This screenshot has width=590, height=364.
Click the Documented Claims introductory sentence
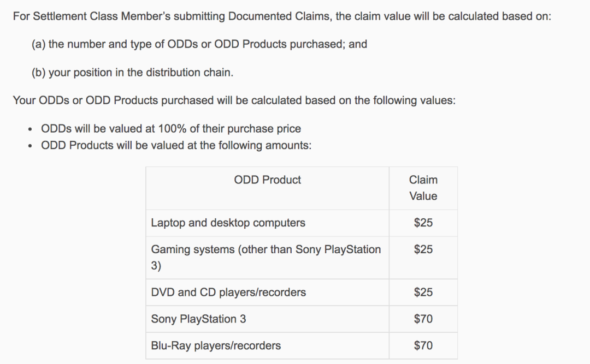pos(282,16)
